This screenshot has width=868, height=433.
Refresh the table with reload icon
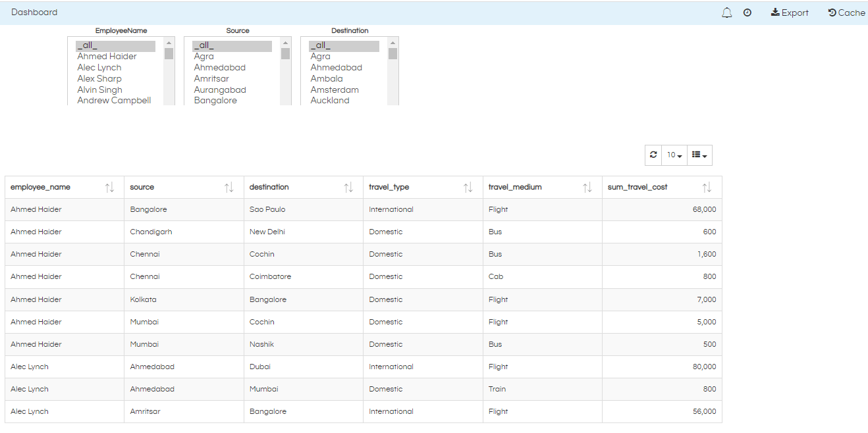point(653,155)
